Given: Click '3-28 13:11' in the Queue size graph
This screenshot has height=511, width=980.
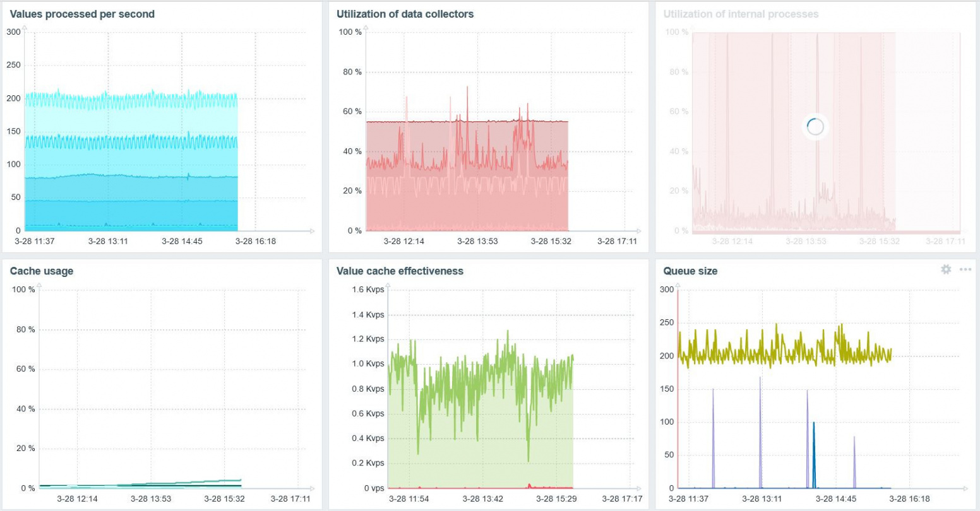Looking at the screenshot, I should [762, 499].
